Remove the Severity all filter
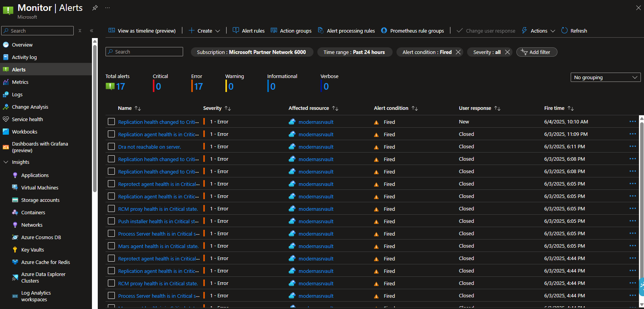Viewport: 644px width, 309px height. click(507, 52)
